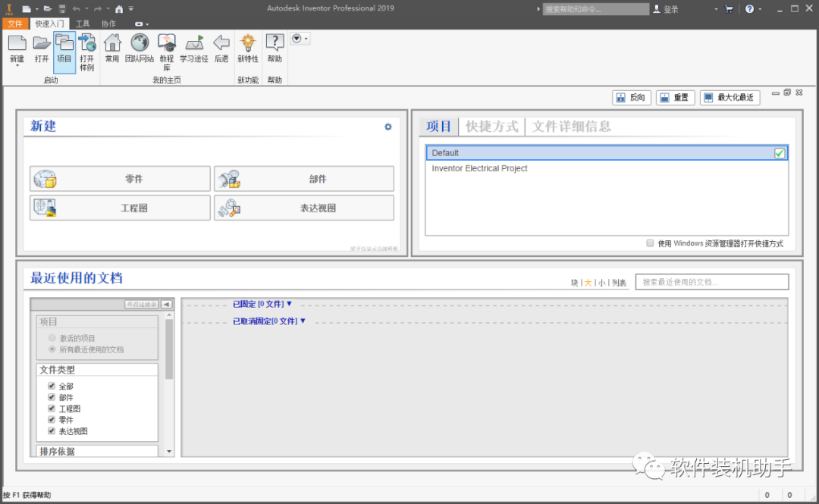The height and width of the screenshot is (504, 819).
Task: Toggle the 工程图 file type checkbox
Action: (52, 409)
